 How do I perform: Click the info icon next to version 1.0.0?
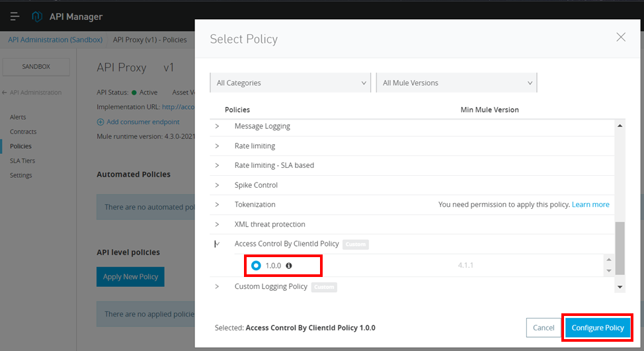point(289,266)
